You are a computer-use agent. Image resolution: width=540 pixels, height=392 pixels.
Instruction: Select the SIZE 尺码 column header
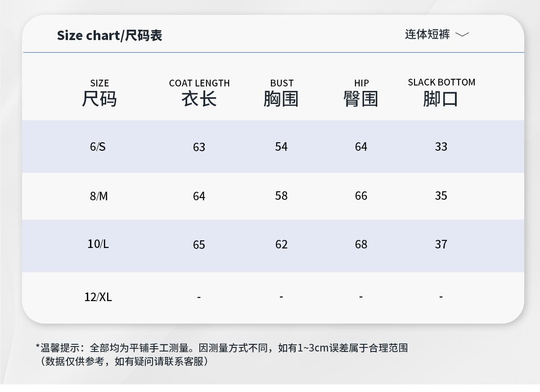pyautogui.click(x=99, y=93)
